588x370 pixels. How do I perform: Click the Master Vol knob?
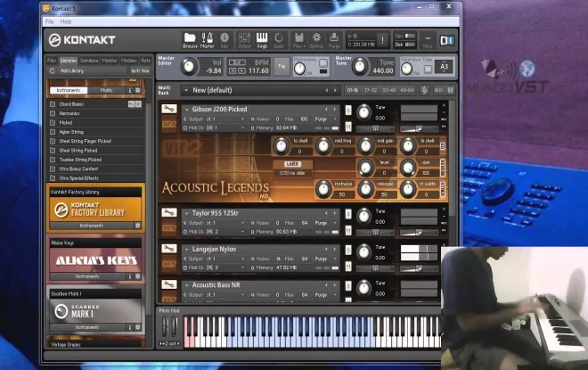pyautogui.click(x=189, y=66)
